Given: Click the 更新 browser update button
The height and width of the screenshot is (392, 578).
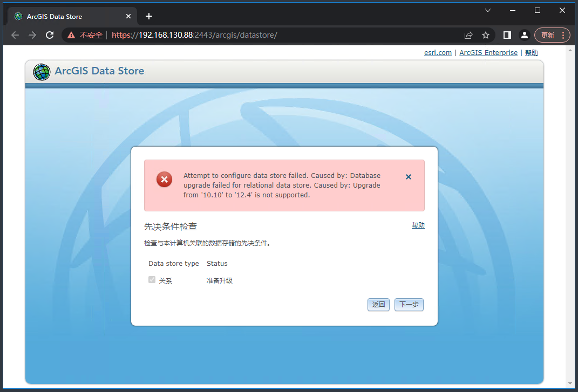Looking at the screenshot, I should (548, 35).
